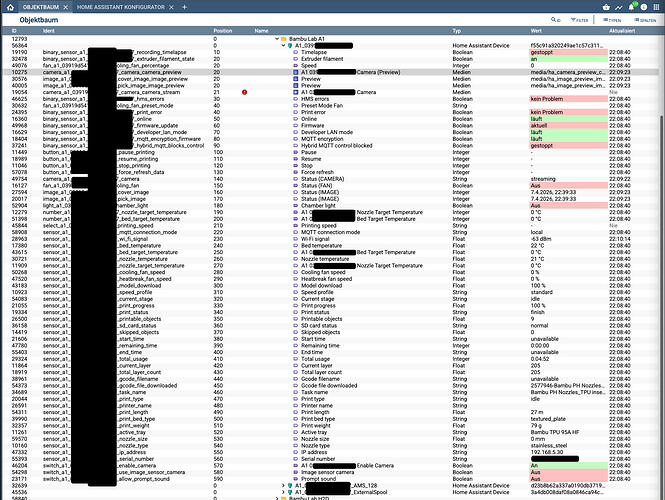Click the red error badge on camera stream row
665x500 pixels.
[244, 92]
